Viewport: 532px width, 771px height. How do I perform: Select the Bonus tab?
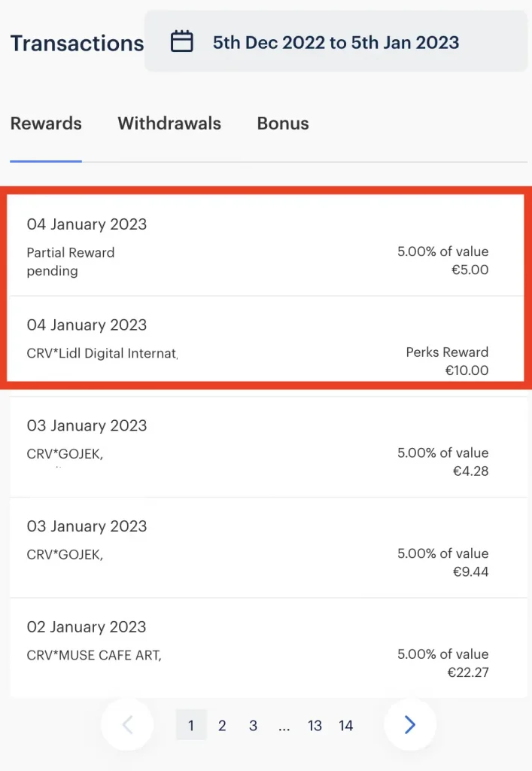tap(283, 123)
